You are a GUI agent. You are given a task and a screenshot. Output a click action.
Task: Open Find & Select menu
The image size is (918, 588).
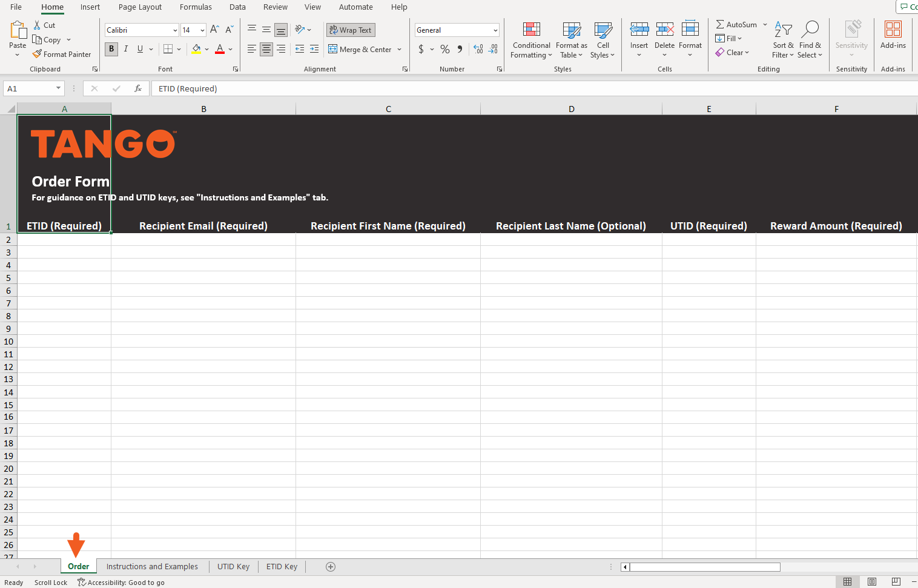pos(810,40)
